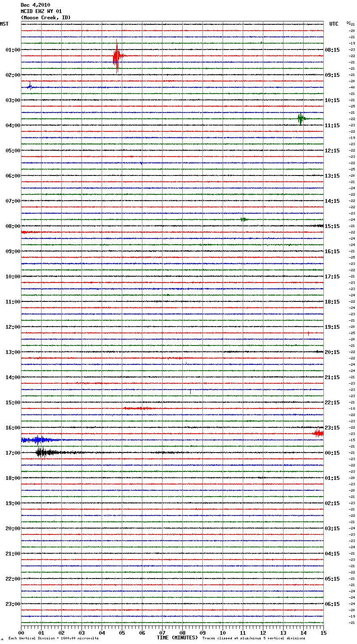Click the '23:00' MST hour label

click(x=13, y=604)
